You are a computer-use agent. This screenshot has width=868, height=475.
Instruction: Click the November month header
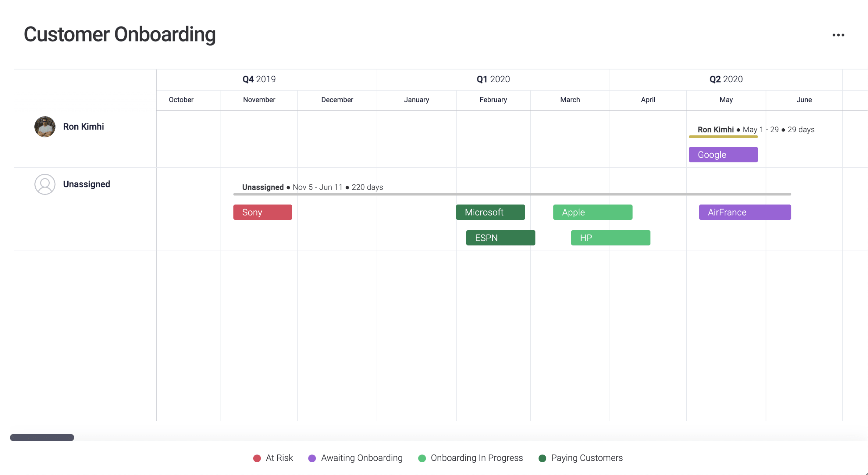259,100
